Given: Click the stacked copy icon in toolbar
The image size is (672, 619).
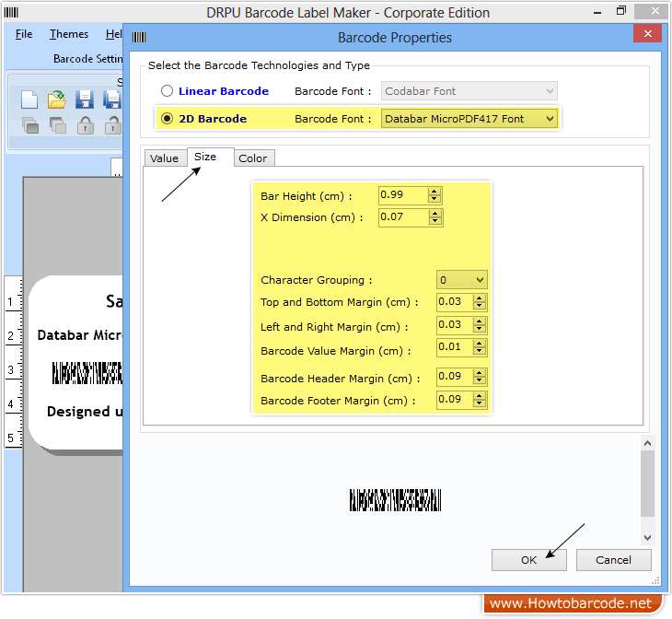Looking at the screenshot, I should pyautogui.click(x=30, y=125).
